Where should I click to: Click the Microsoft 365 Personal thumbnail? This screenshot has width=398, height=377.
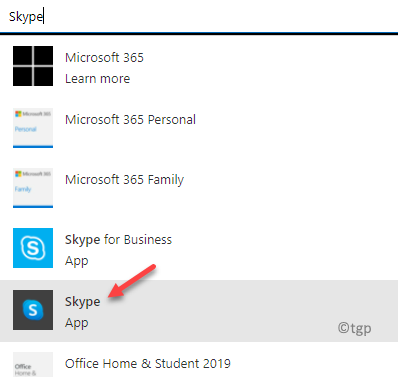coord(33,128)
